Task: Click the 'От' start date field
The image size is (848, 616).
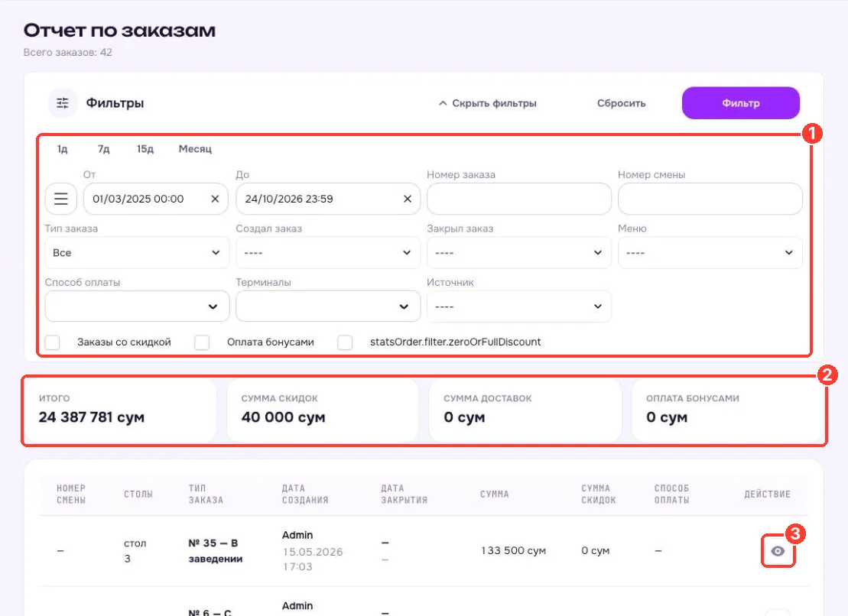Action: point(156,199)
